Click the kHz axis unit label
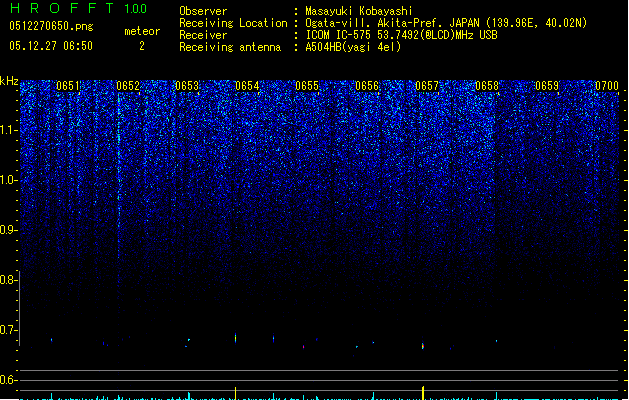This screenshot has height=400, width=629. [x=9, y=81]
